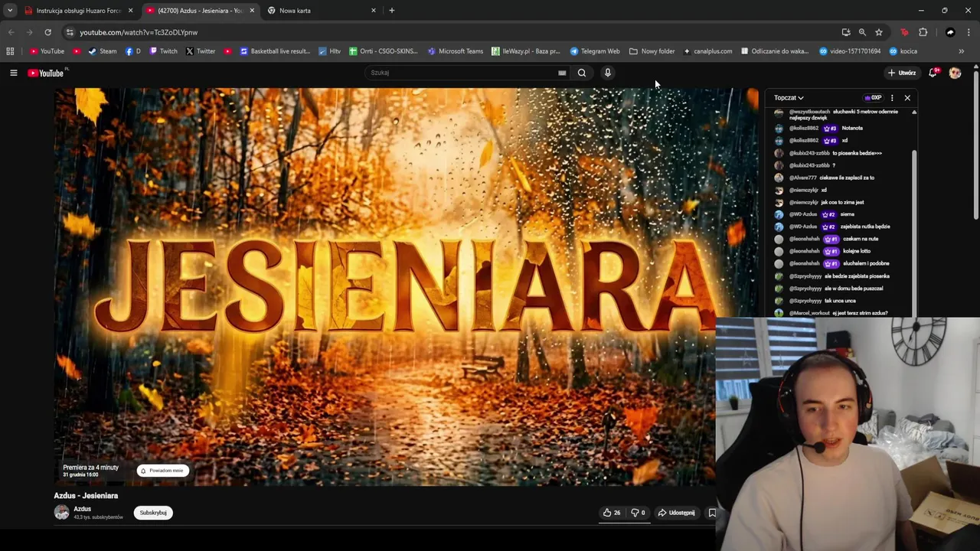Open the YouTube account avatar menu
980x551 pixels.
pos(955,73)
